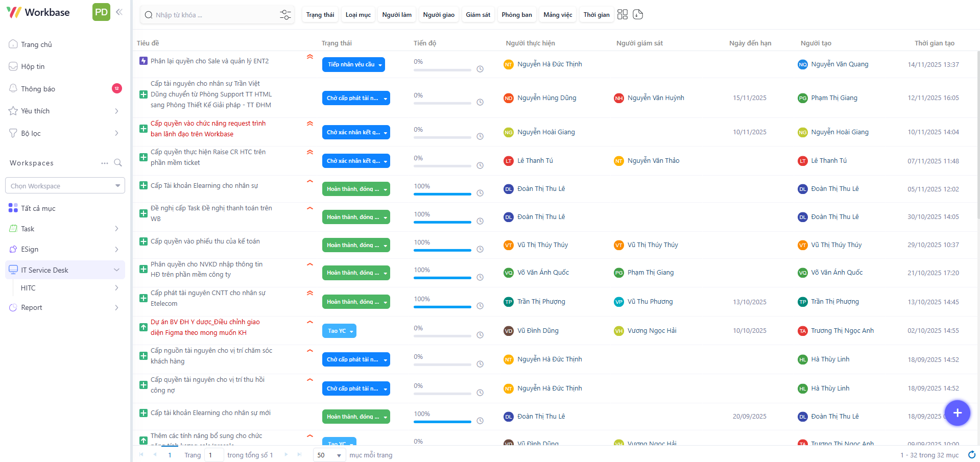Click the 'Tạo YC' status button
The image size is (980, 462).
coord(339,331)
